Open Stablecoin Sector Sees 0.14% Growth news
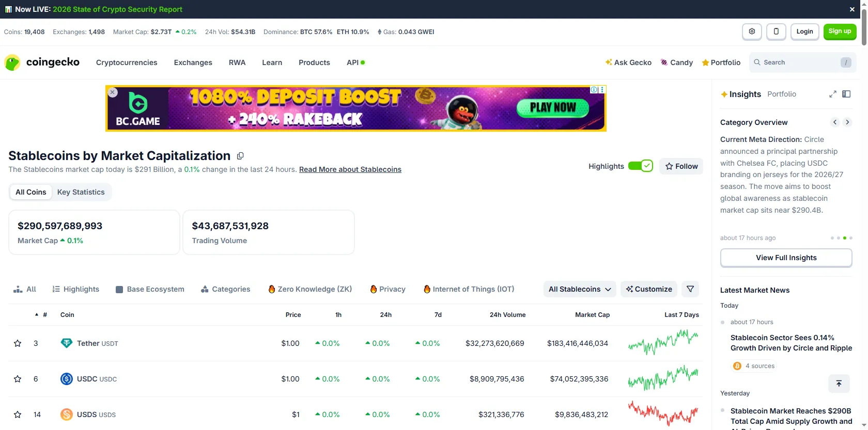The image size is (868, 430). click(791, 343)
